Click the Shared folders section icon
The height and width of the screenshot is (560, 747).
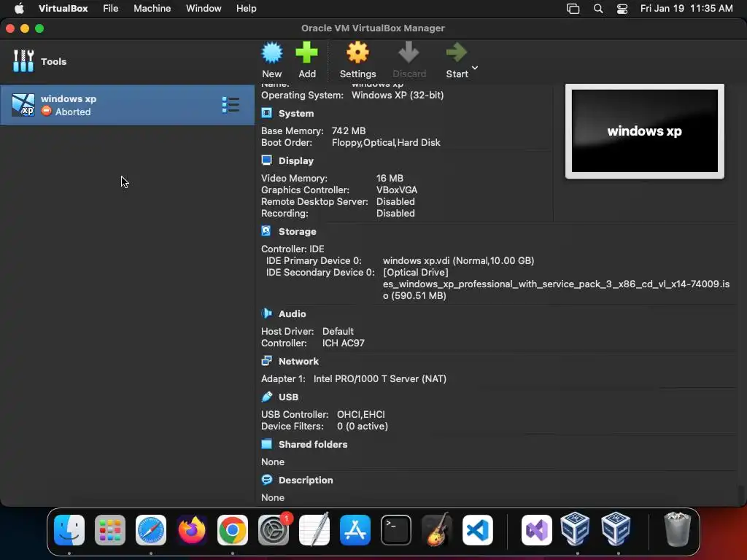click(x=267, y=444)
